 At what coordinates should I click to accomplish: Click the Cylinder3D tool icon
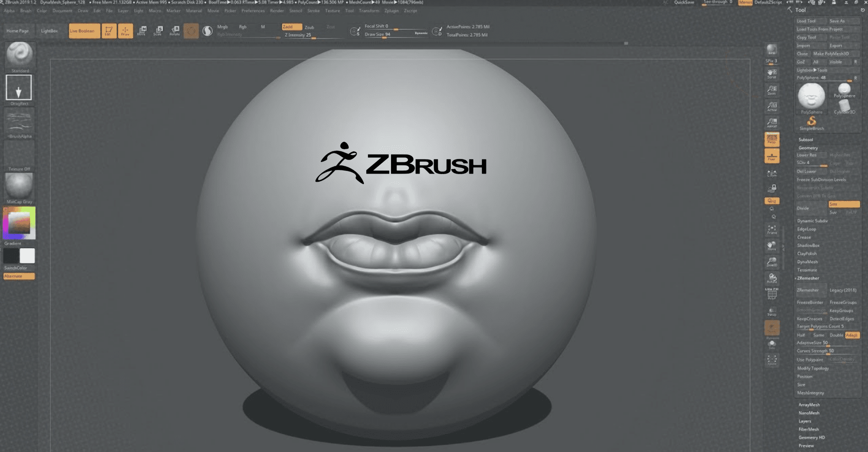coord(844,106)
